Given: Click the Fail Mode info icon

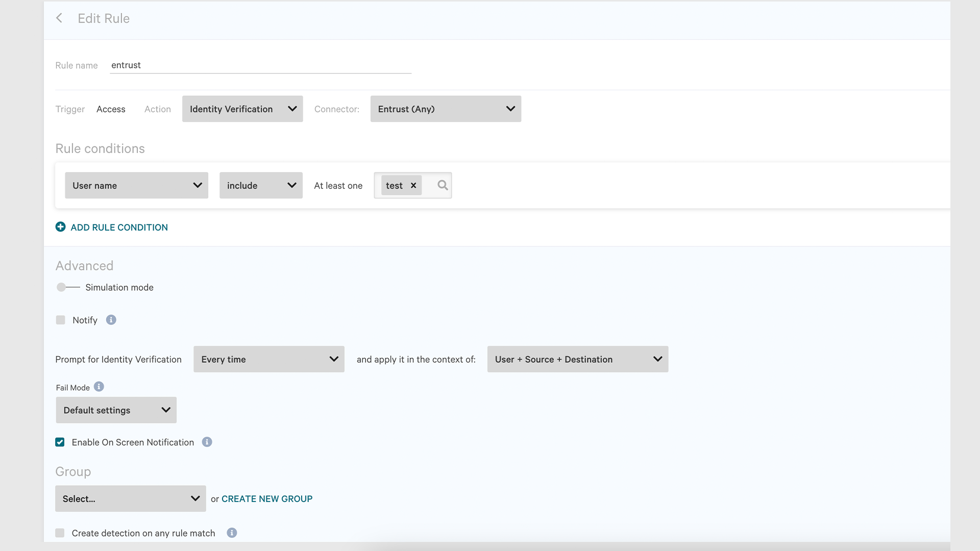Looking at the screenshot, I should click(99, 387).
